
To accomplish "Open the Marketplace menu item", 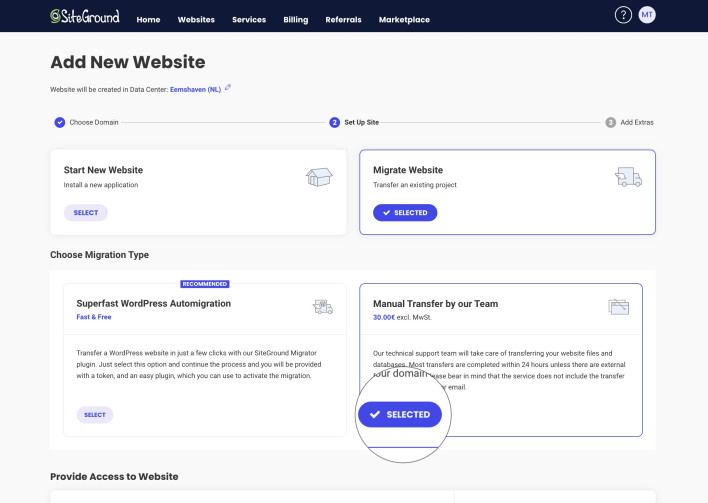I will pyautogui.click(x=404, y=20).
